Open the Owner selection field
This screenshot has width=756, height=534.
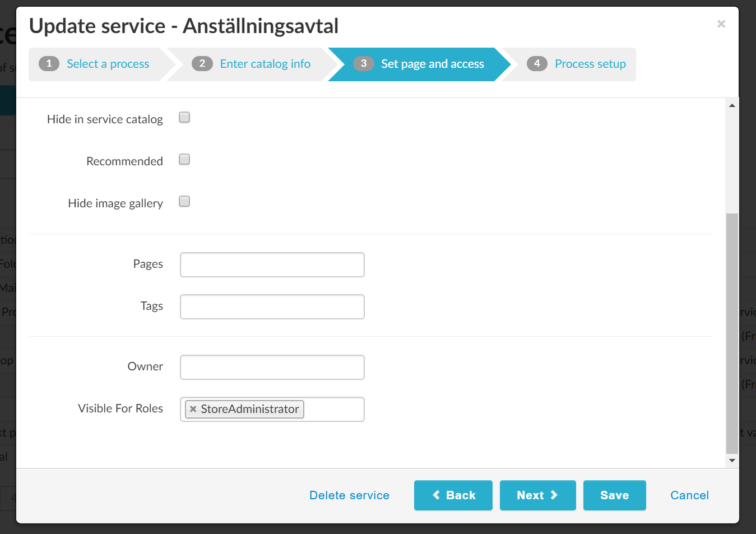pyautogui.click(x=272, y=368)
